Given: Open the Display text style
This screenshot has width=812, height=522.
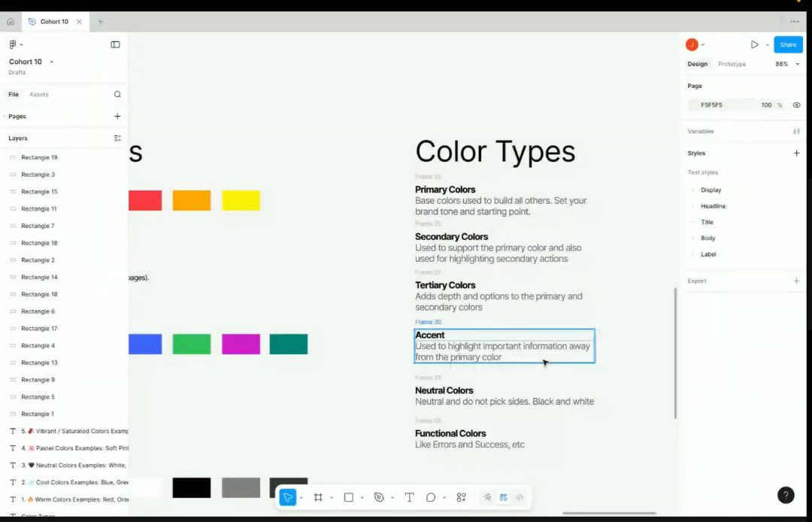Looking at the screenshot, I should tap(710, 190).
